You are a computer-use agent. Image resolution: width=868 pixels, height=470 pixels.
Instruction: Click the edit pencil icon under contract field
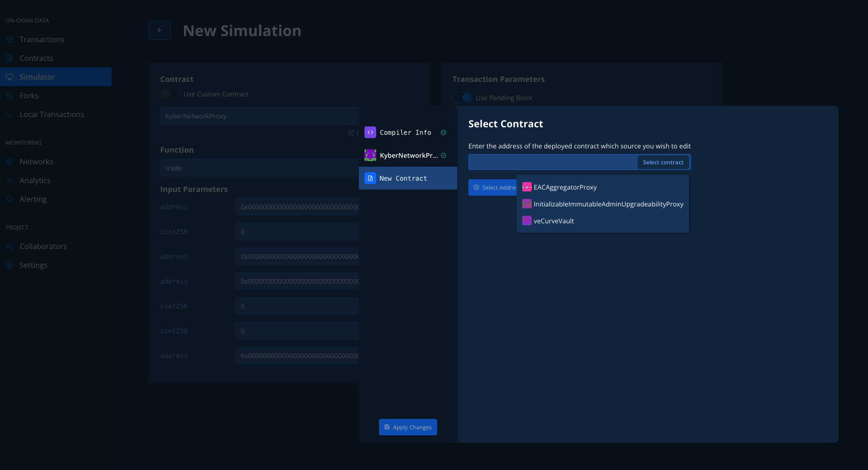[x=351, y=132]
